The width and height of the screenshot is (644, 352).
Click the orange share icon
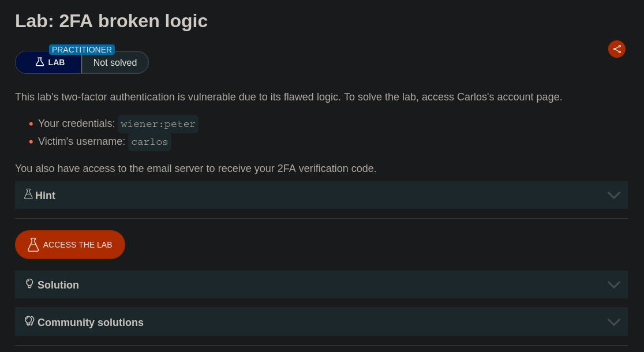617,49
